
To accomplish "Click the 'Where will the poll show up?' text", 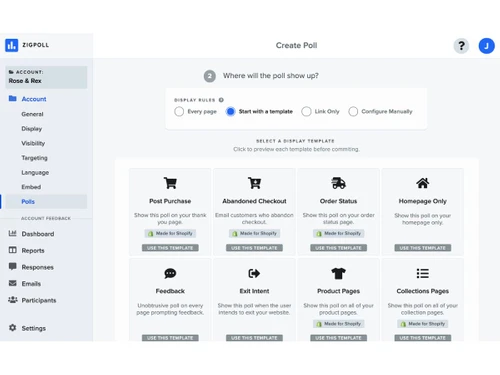I will pos(271,76).
